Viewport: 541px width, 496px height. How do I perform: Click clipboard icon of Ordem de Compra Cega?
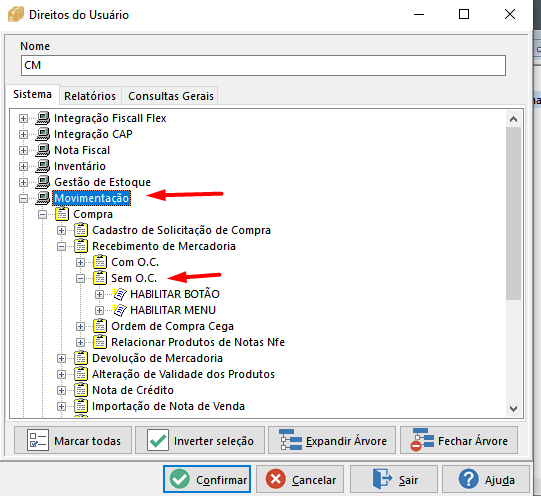pyautogui.click(x=100, y=326)
